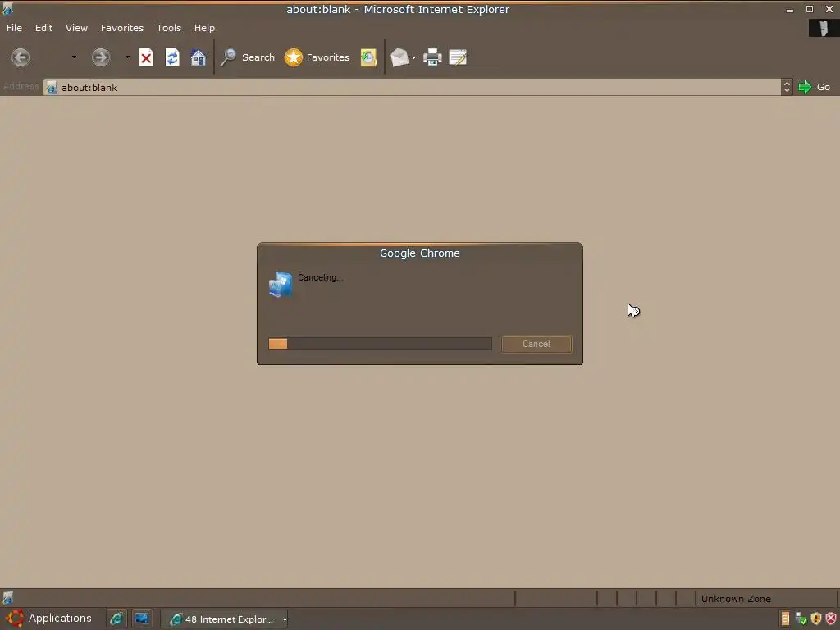Open the Favorites star button
The height and width of the screenshot is (630, 840).
click(317, 57)
